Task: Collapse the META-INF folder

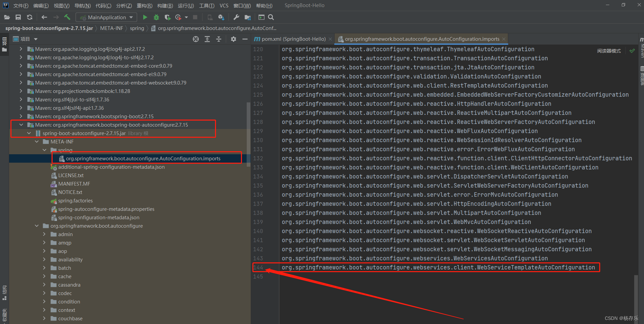Action: click(x=37, y=141)
